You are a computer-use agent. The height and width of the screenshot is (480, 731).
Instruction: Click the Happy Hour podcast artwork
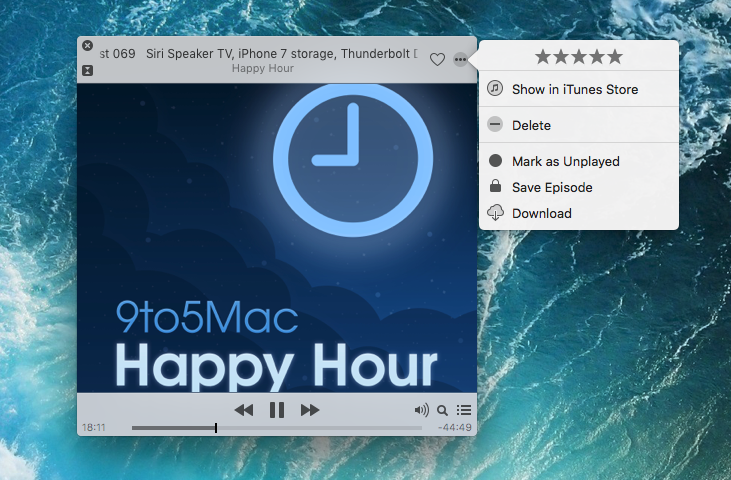click(x=277, y=238)
